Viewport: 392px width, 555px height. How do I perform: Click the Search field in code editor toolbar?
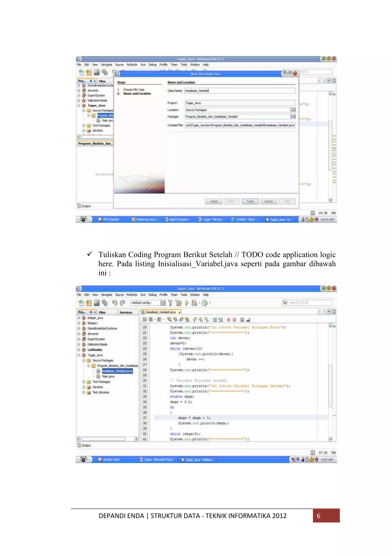click(307, 302)
